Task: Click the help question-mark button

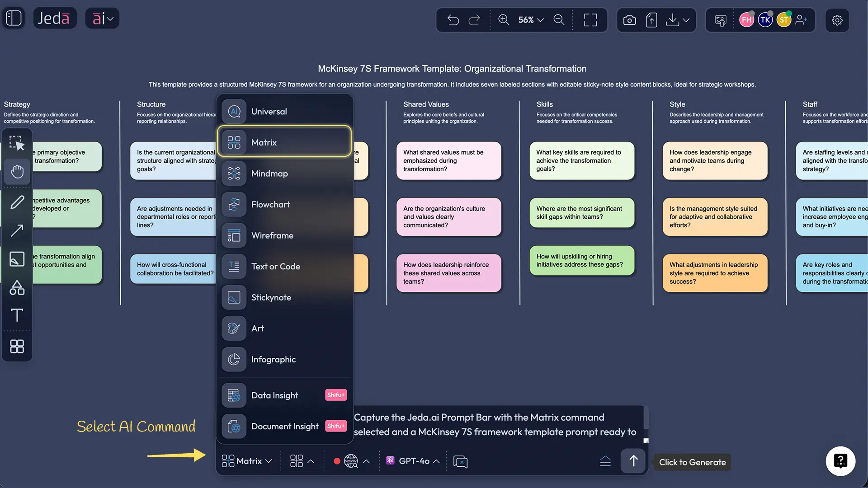Action: (x=840, y=461)
